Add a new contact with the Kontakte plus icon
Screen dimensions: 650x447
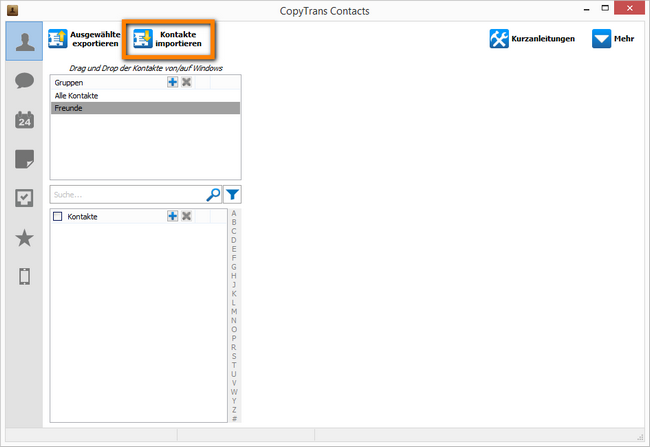pos(172,216)
